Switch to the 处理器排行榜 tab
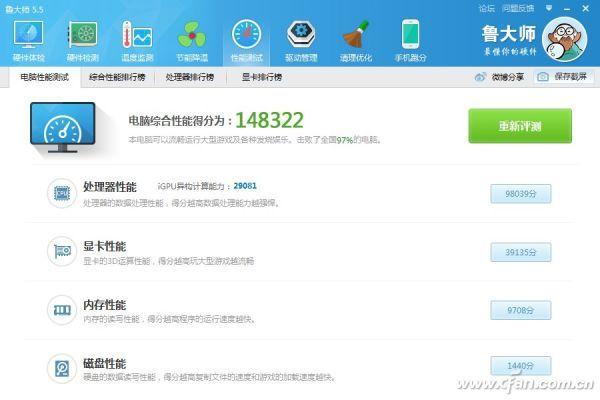The width and height of the screenshot is (600, 400). [x=190, y=77]
